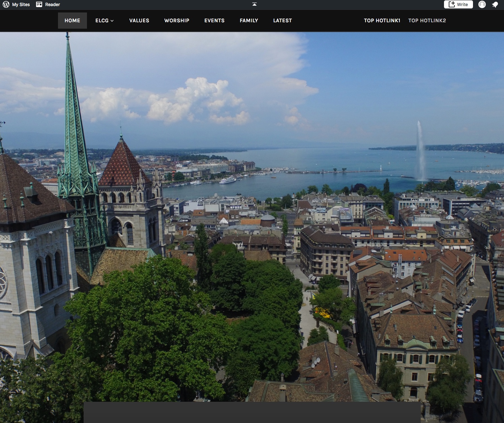Click the WordPress logo icon
Image resolution: width=504 pixels, height=423 pixels.
click(6, 4)
